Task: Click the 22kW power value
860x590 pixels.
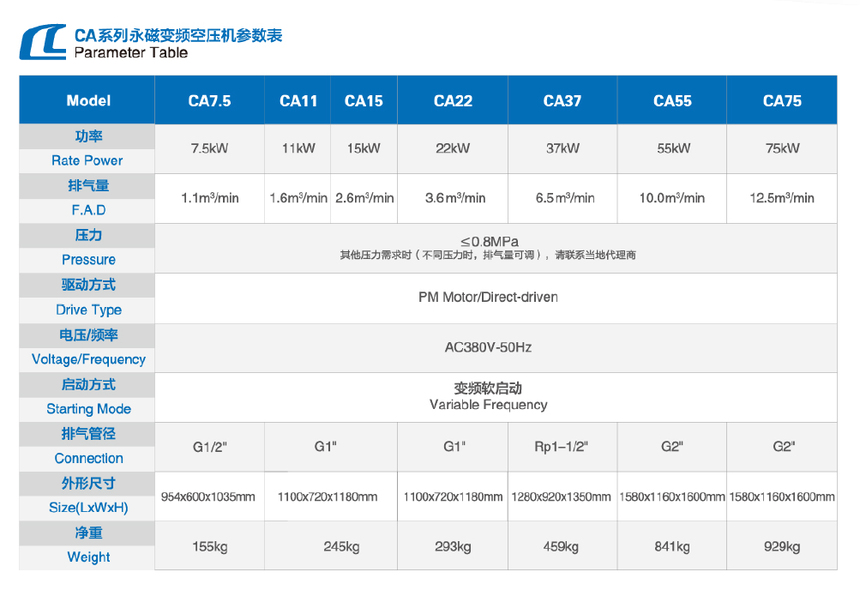Action: [x=453, y=148]
